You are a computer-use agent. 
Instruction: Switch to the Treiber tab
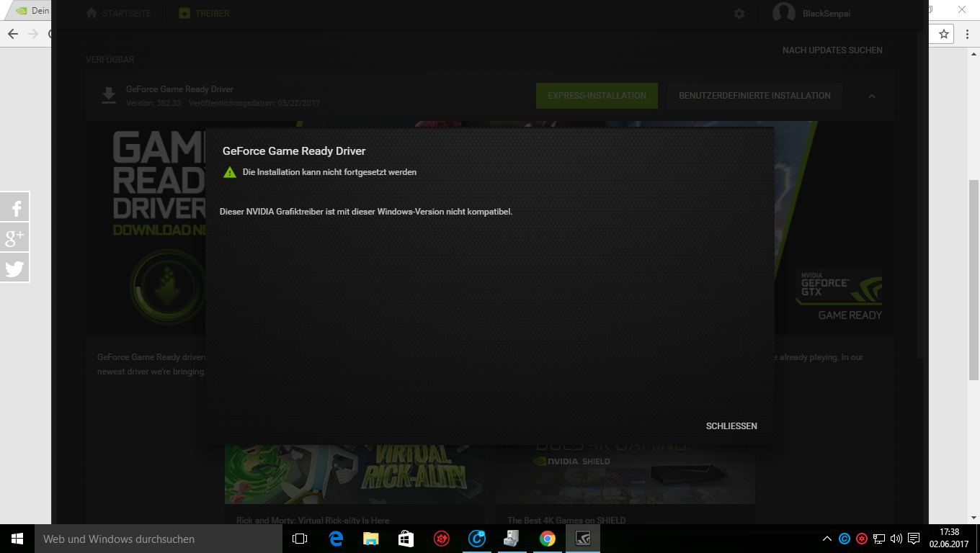[x=203, y=14]
